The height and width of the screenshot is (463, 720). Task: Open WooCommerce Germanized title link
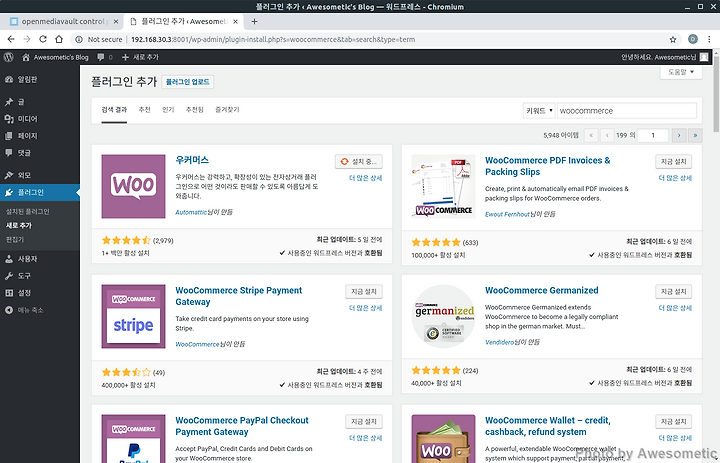click(542, 290)
